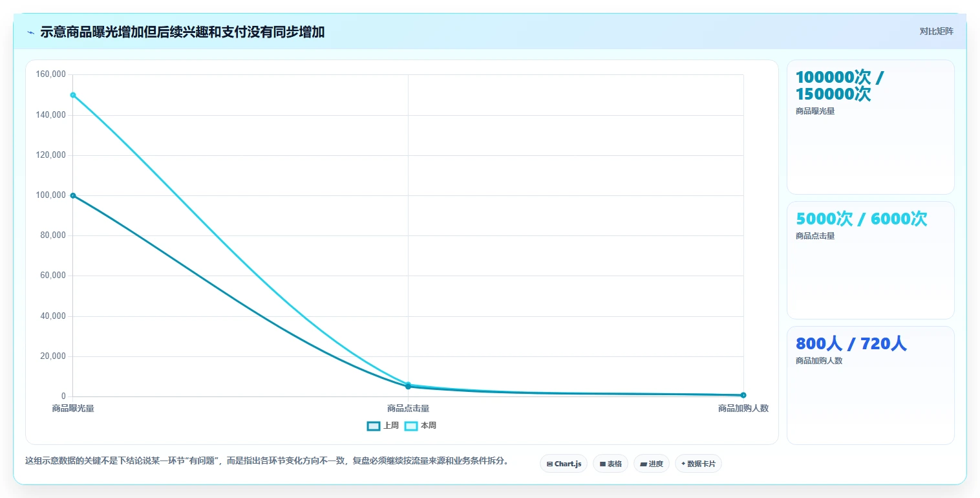Select the 数据卡片 pill button

coord(698,464)
